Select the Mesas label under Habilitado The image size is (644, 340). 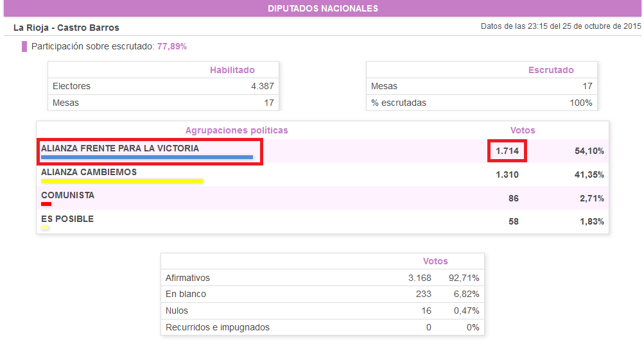pyautogui.click(x=65, y=103)
